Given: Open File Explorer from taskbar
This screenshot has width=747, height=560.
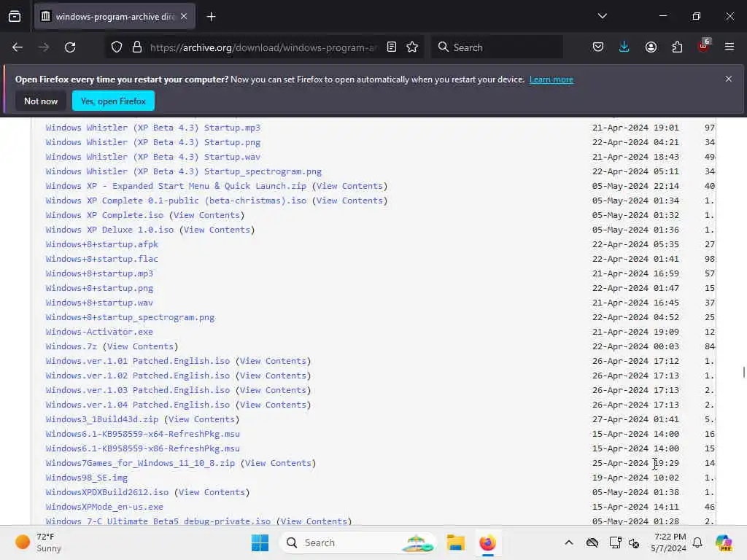Looking at the screenshot, I should (x=455, y=542).
